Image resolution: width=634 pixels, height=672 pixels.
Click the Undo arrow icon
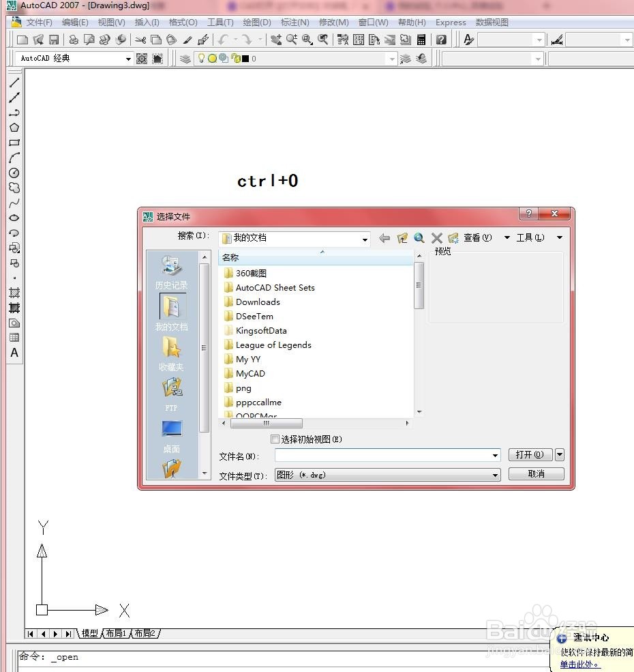click(x=223, y=40)
